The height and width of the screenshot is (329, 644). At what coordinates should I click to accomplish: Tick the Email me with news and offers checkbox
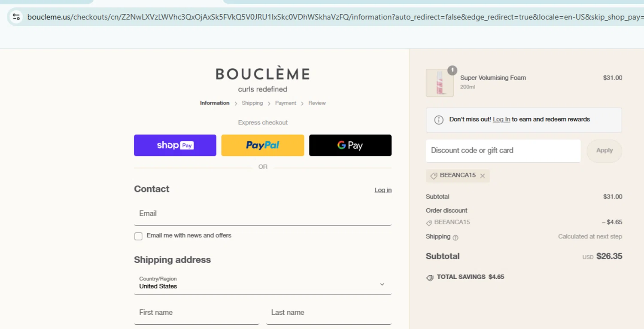(x=138, y=236)
